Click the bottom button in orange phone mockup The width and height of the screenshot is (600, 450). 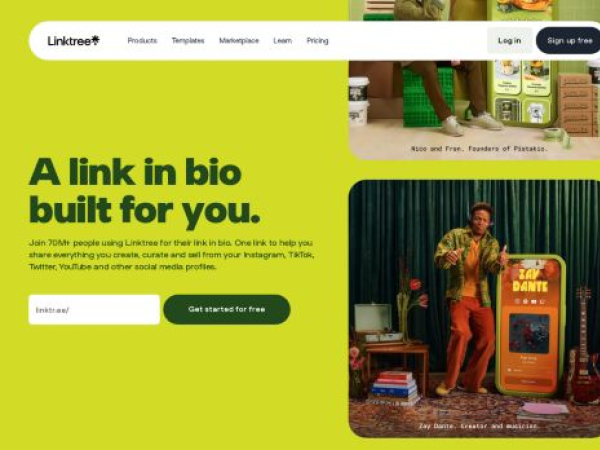point(528,381)
